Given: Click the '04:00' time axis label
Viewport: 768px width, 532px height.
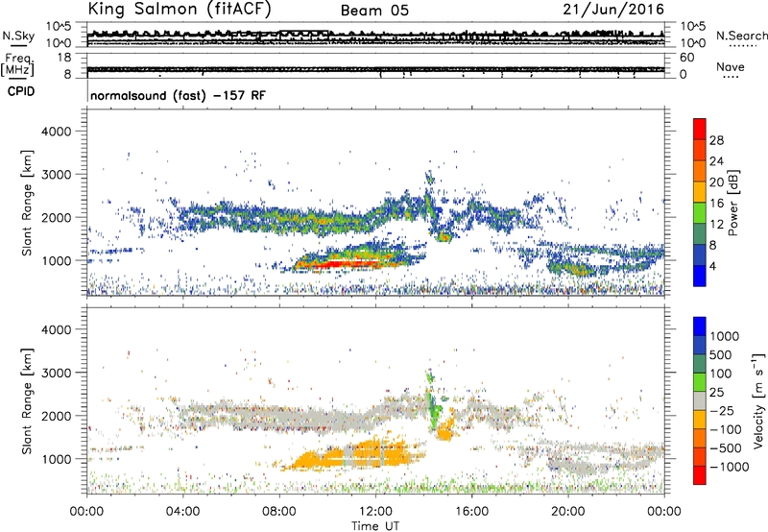Looking at the screenshot, I should (x=183, y=512).
